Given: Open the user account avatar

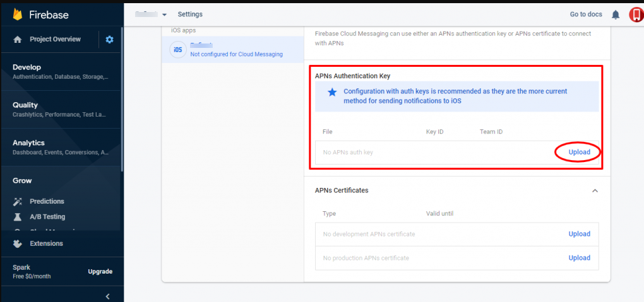Looking at the screenshot, I should click(636, 15).
